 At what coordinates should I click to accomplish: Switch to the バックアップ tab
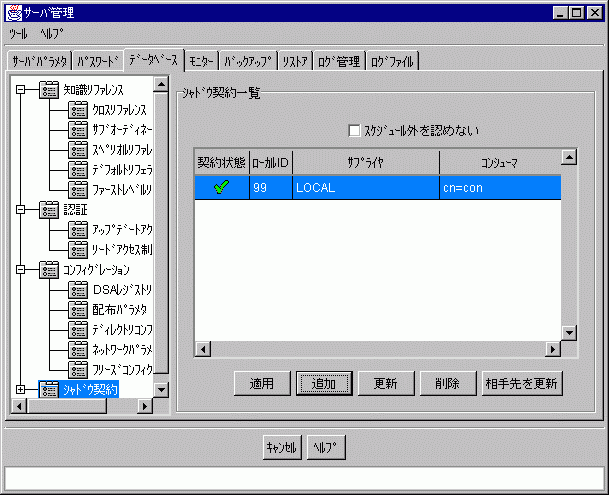click(x=248, y=61)
